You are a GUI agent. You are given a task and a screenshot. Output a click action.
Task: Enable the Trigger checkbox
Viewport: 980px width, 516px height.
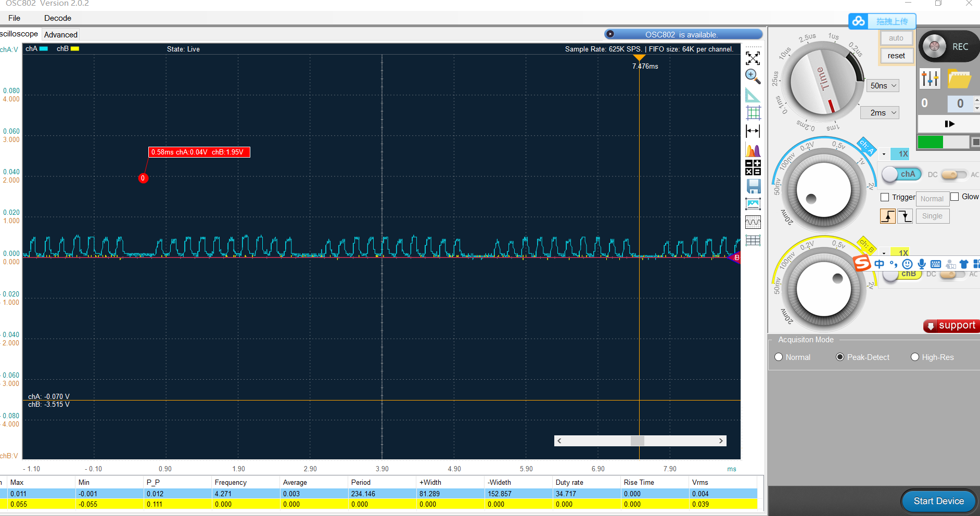pyautogui.click(x=885, y=197)
